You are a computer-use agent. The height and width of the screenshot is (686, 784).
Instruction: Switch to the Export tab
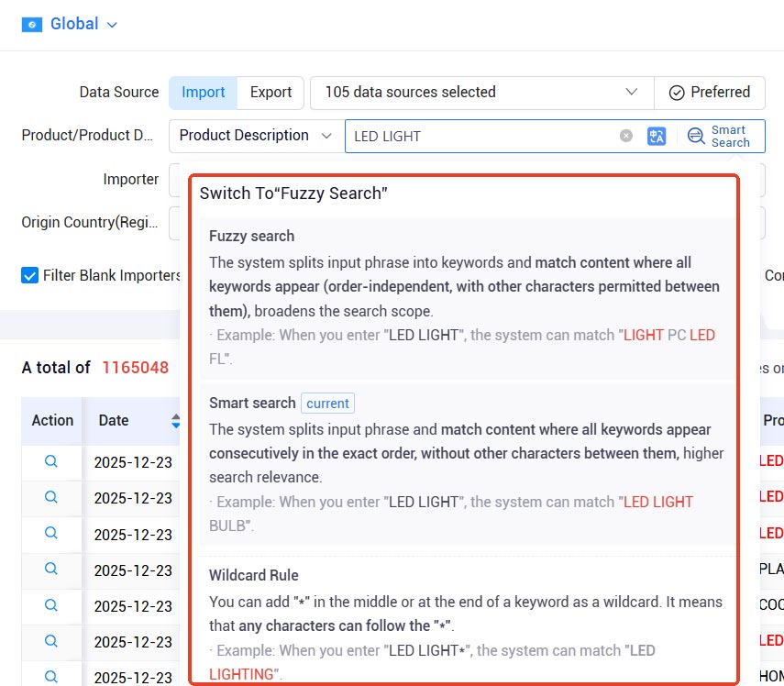click(x=271, y=93)
